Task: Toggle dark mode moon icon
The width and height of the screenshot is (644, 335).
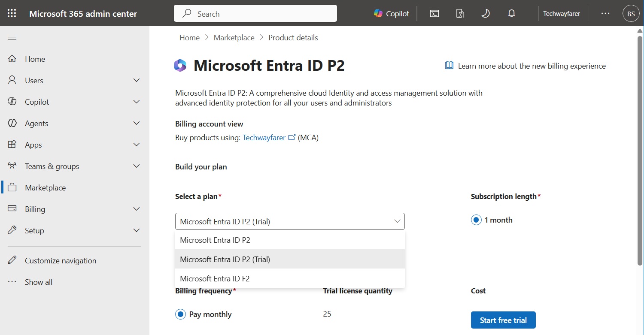Action: tap(486, 14)
